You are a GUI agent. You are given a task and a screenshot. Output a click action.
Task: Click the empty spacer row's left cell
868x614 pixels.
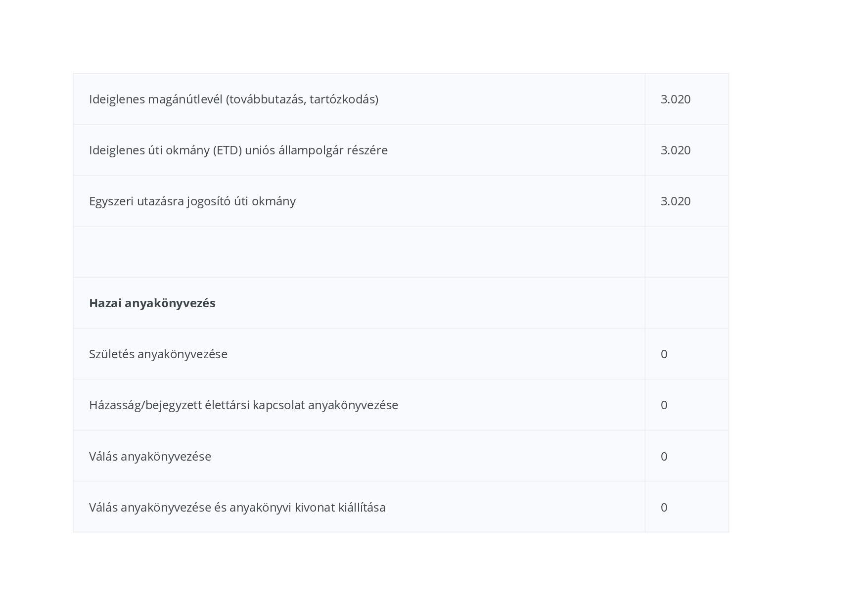[x=359, y=252]
